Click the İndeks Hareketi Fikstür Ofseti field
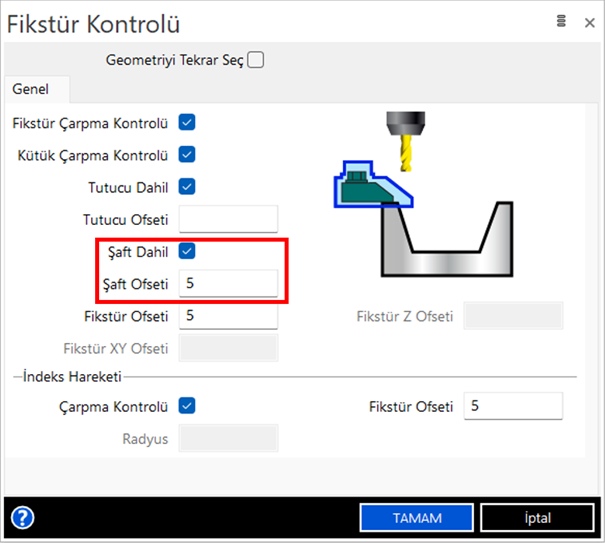Image resolution: width=605 pixels, height=543 pixels. pyautogui.click(x=513, y=406)
